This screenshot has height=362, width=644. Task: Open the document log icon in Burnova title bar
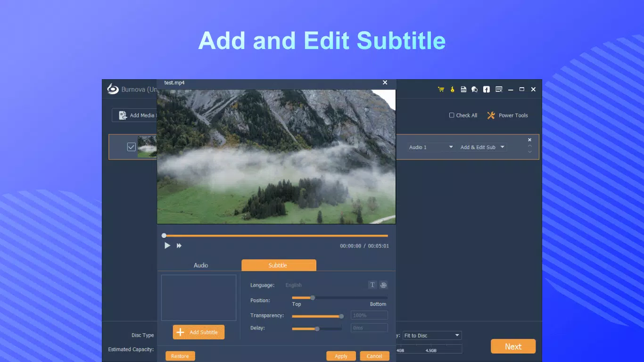463,90
